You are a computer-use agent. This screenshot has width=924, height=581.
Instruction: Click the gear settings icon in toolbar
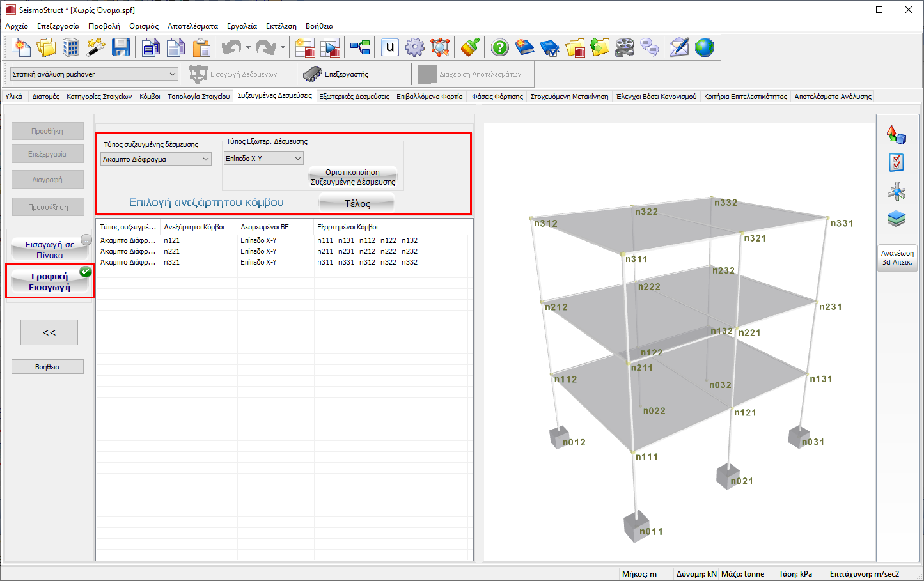(x=415, y=47)
